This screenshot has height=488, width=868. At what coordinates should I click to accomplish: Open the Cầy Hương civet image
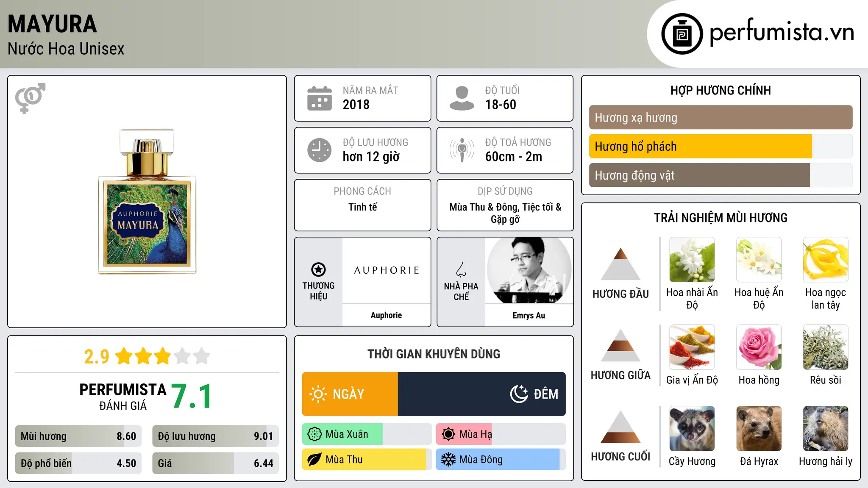click(692, 429)
